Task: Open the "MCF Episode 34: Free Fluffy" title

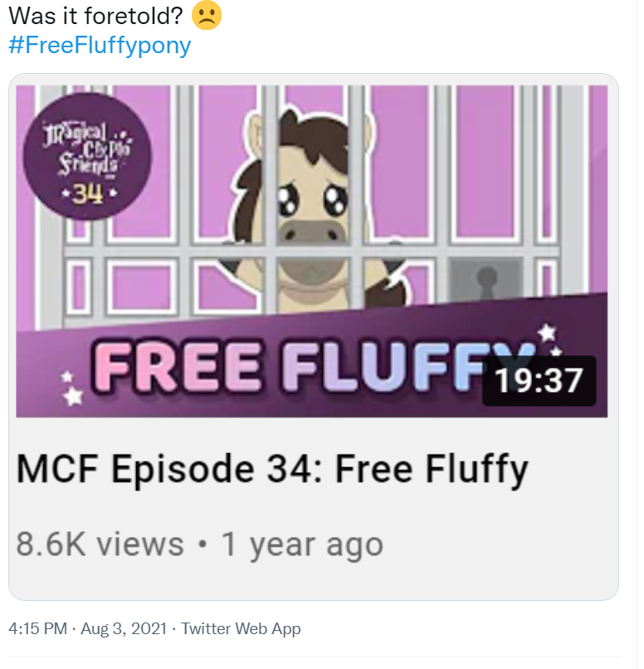Action: pos(272,470)
